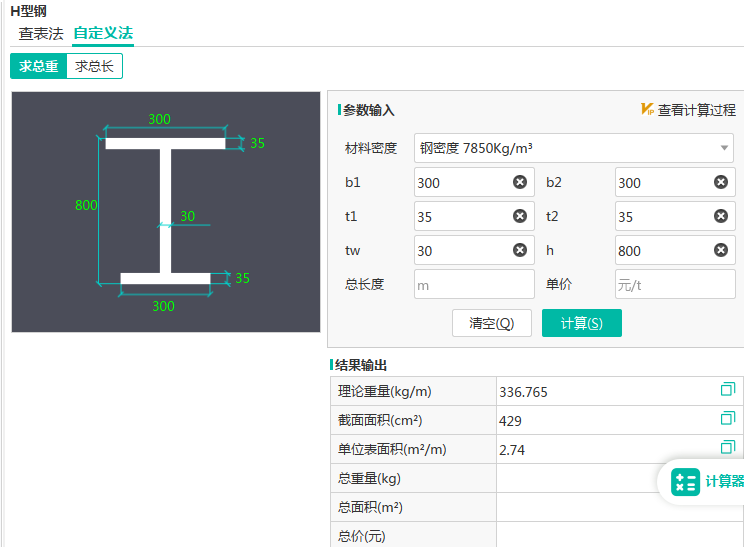Image resolution: width=744 pixels, height=547 pixels.
Task: Click the H-beam section diagram
Action: pyautogui.click(x=166, y=212)
